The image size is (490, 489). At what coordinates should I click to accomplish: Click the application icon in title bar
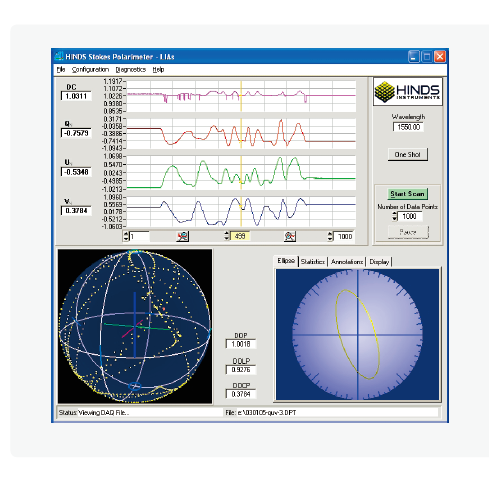tap(59, 56)
